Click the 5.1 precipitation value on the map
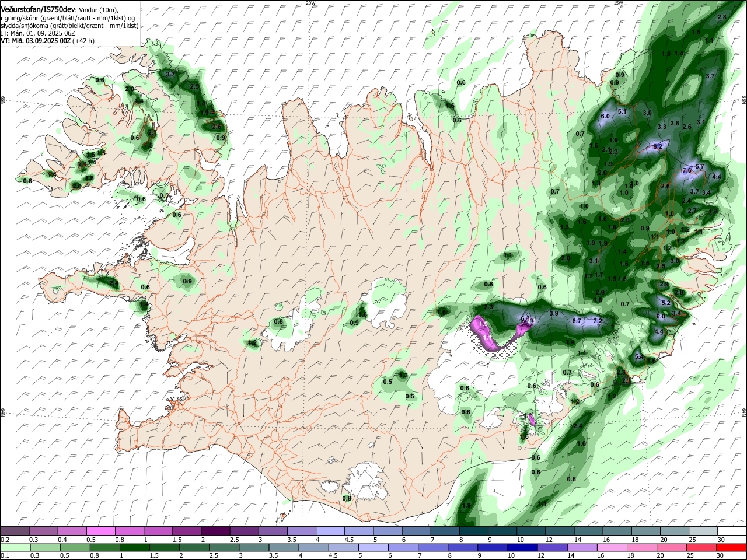 (x=622, y=111)
